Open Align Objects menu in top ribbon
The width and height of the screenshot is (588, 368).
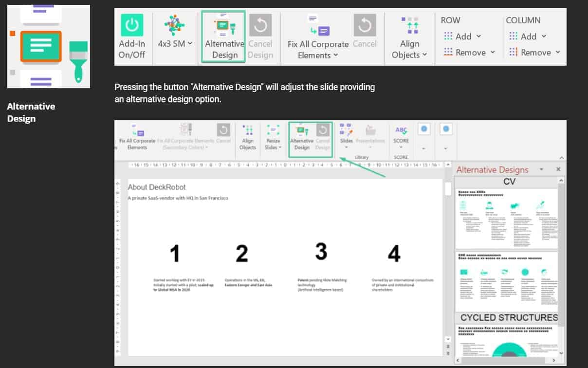point(409,37)
